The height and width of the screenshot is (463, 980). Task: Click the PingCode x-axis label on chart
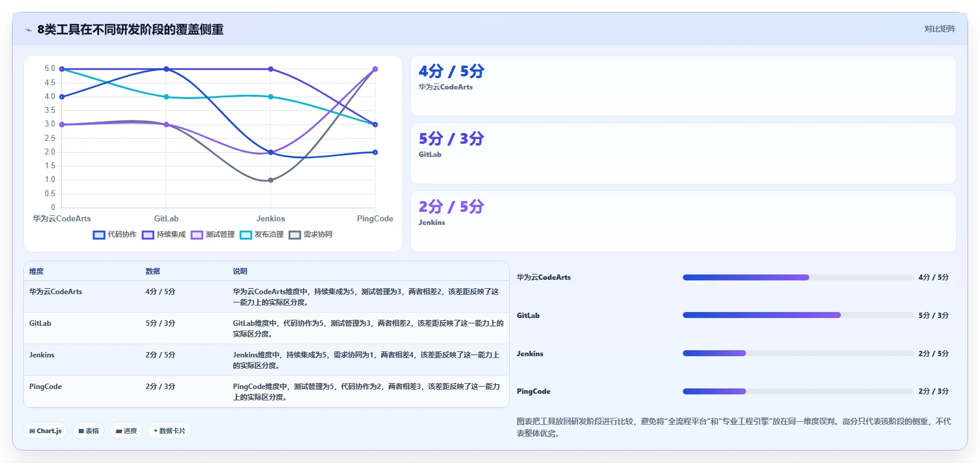click(x=375, y=219)
